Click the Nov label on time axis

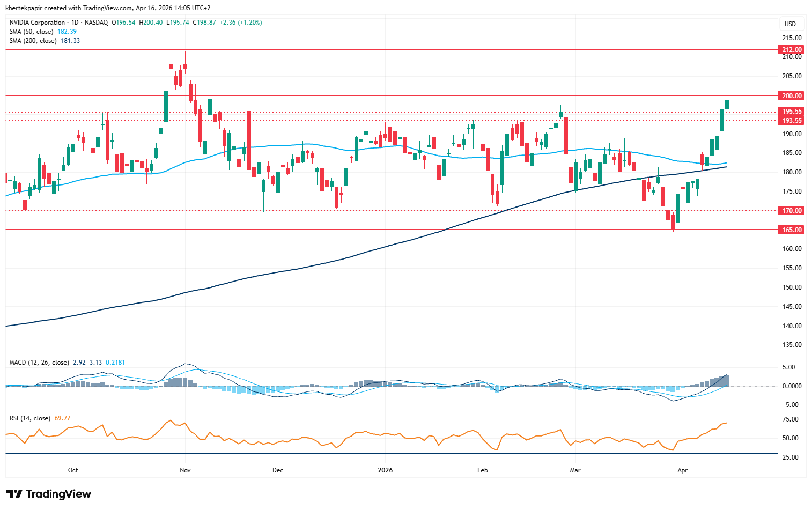[x=185, y=470]
